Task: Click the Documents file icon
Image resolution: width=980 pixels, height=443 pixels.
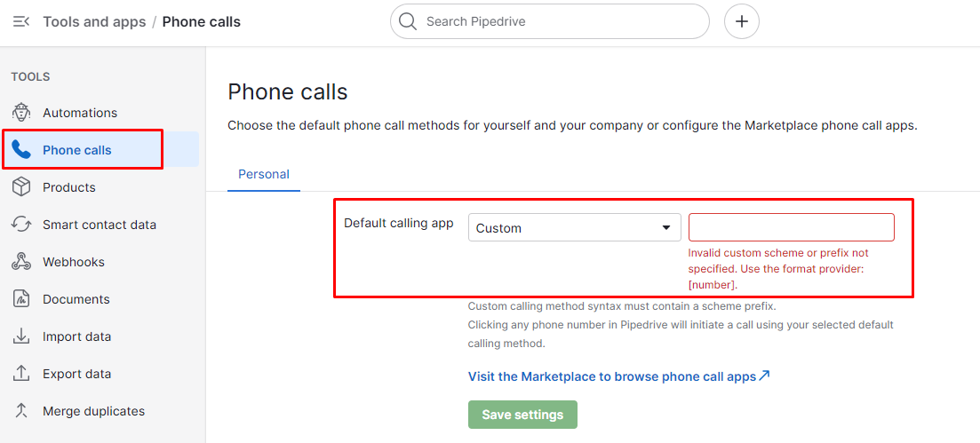Action: click(21, 299)
